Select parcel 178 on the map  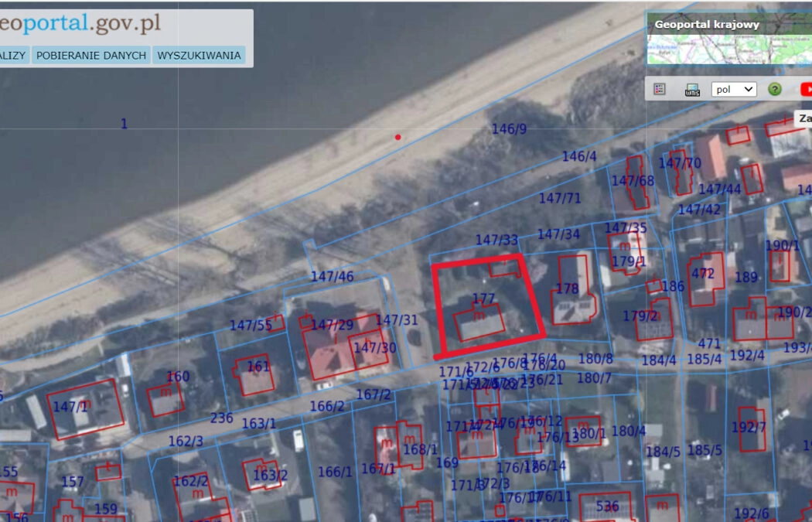[567, 289]
